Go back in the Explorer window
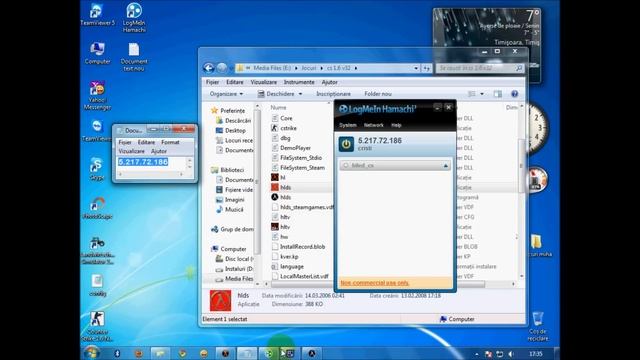Screen dimensions: 640x360 point(209,68)
